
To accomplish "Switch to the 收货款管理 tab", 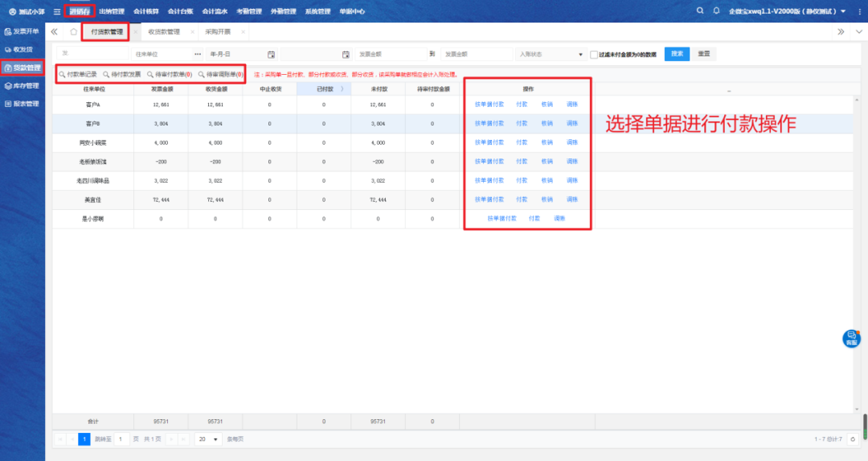I will (x=164, y=31).
